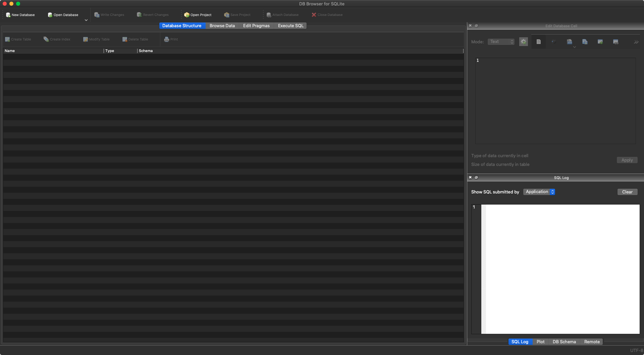This screenshot has width=644, height=355.
Task: Undock the SQL Log panel
Action: [x=476, y=177]
